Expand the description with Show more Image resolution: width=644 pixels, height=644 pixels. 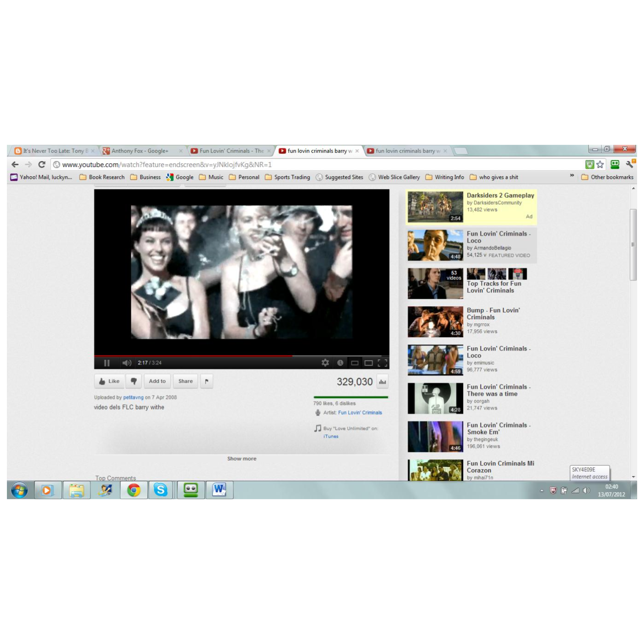point(242,459)
